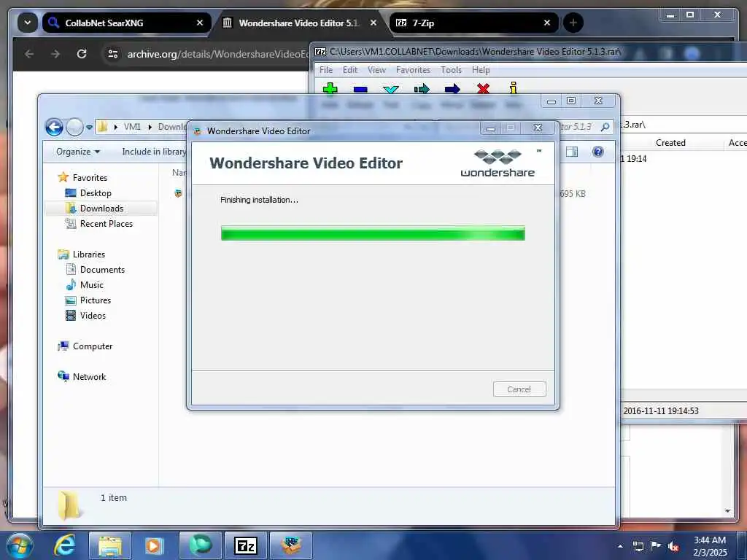
Task: Click the Explorer forward button
Action: point(74,127)
